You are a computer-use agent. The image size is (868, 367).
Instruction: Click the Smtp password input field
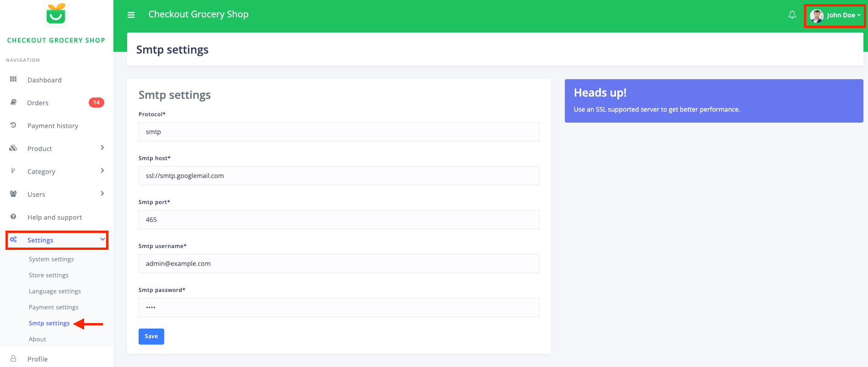coord(339,308)
